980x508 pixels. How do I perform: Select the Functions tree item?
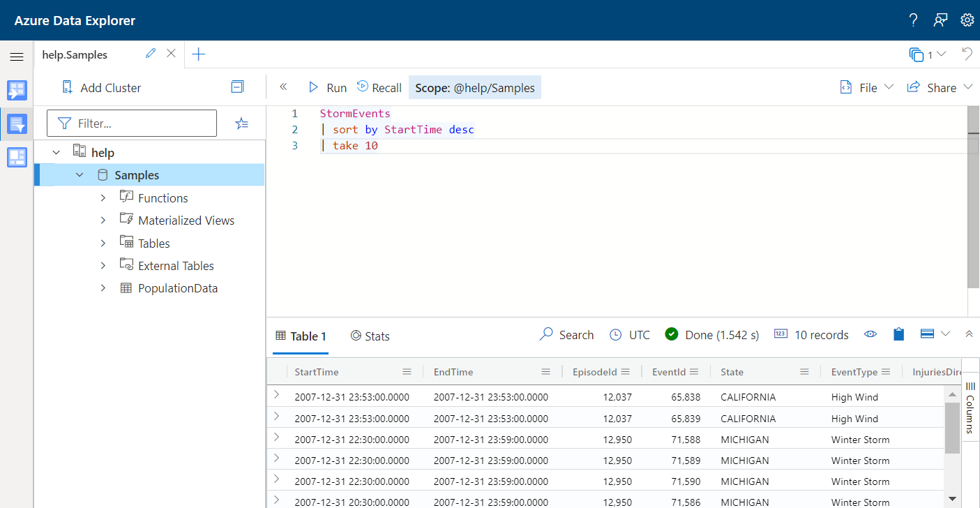[x=163, y=198]
